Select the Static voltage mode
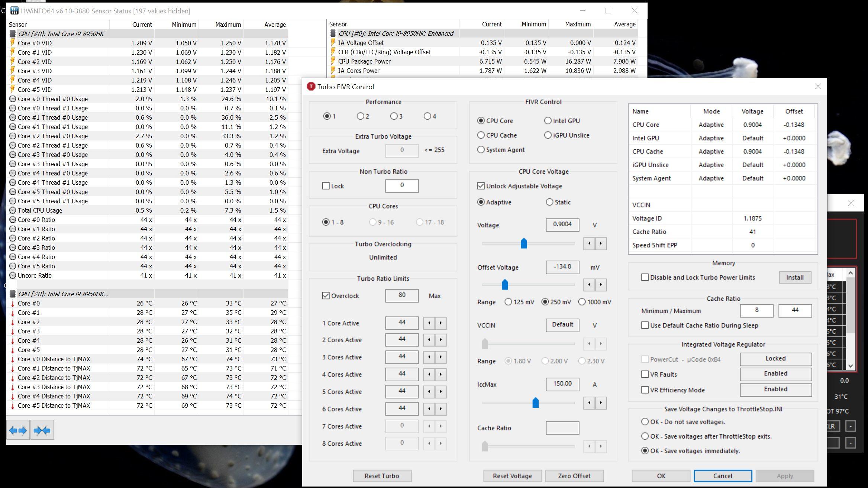The height and width of the screenshot is (488, 868). (549, 202)
